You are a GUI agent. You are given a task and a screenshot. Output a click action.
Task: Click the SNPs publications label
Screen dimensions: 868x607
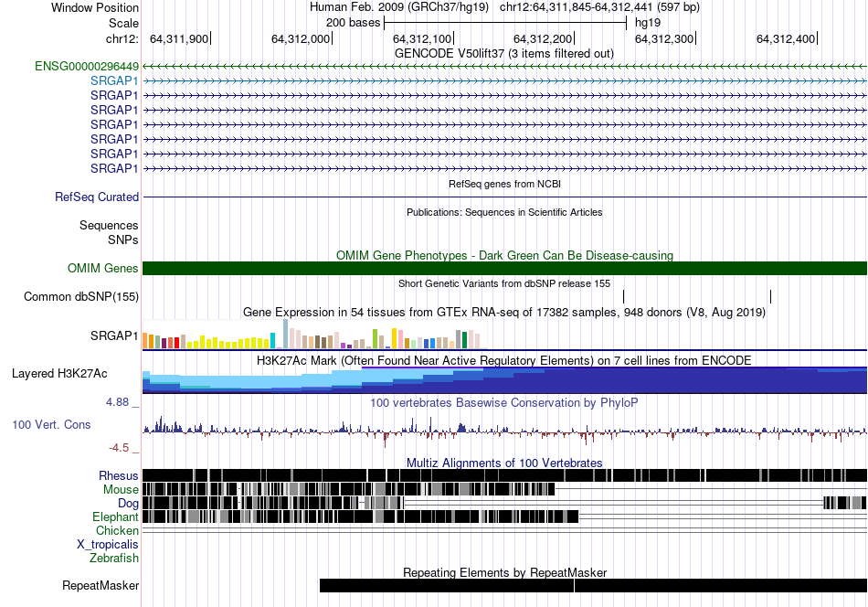(123, 240)
